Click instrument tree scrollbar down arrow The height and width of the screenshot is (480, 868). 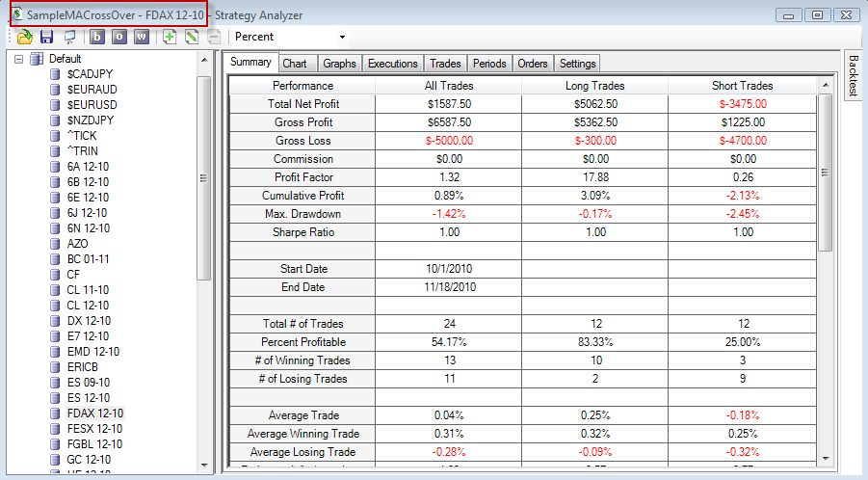click(203, 466)
